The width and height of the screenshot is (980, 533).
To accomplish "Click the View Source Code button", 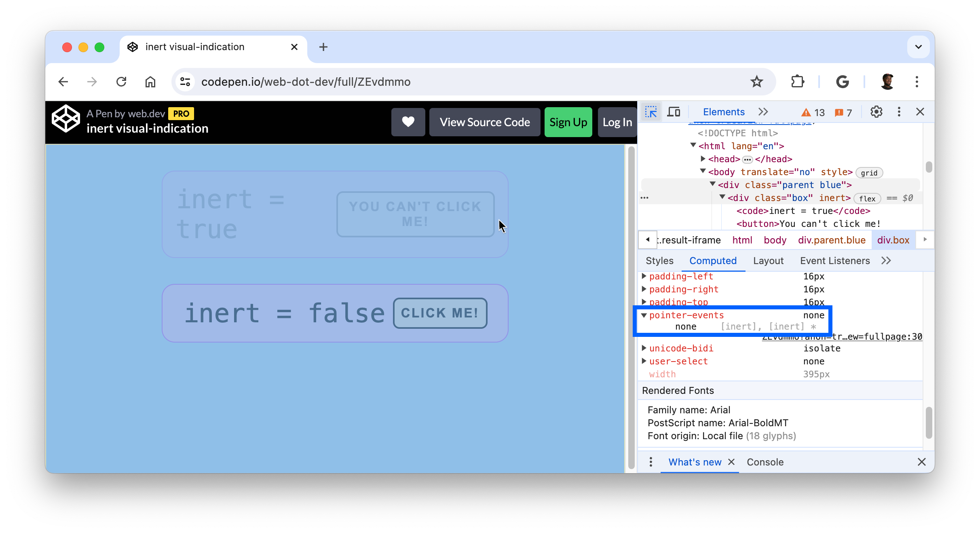I will [x=485, y=121].
